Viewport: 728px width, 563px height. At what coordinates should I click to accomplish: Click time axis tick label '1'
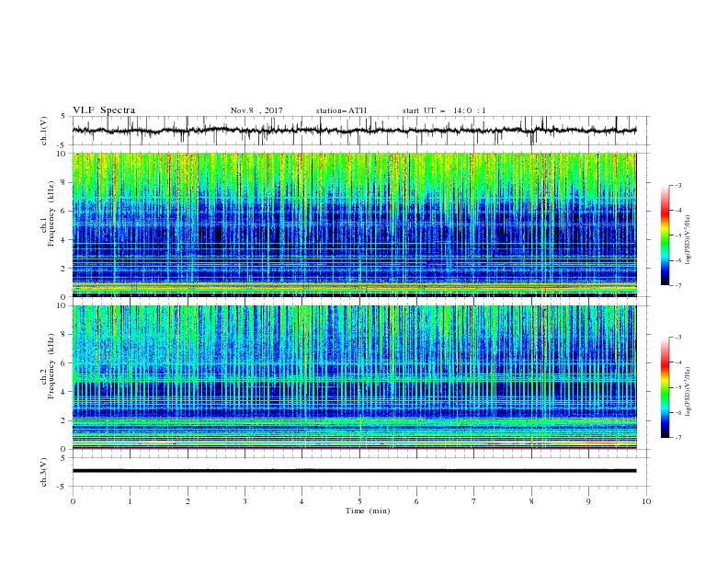tap(130, 501)
